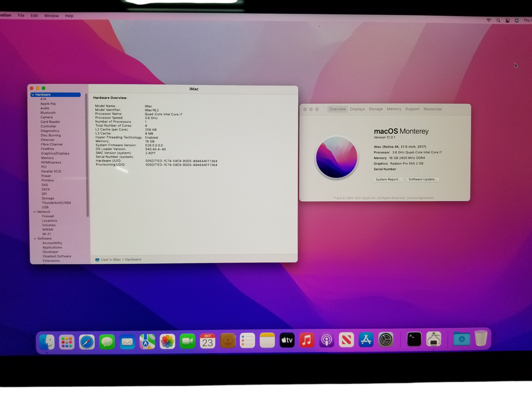Launch FaceTime from the Dock
Viewport: 532px width, 399px height.
187,341
